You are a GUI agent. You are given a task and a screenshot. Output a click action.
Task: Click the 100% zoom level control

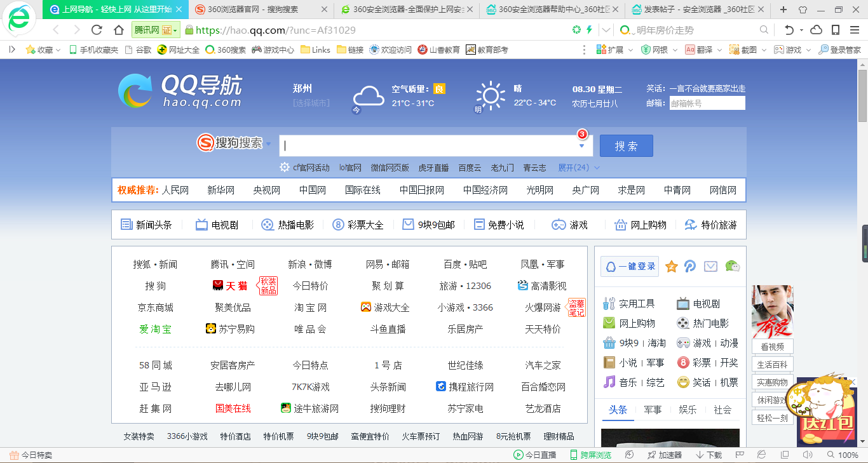pos(843,455)
